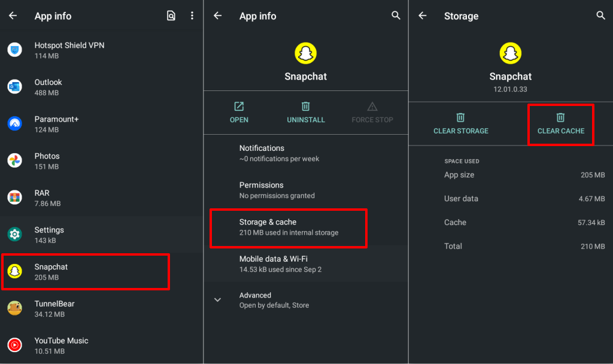
Task: Open Storage & cache settings
Action: point(288,227)
